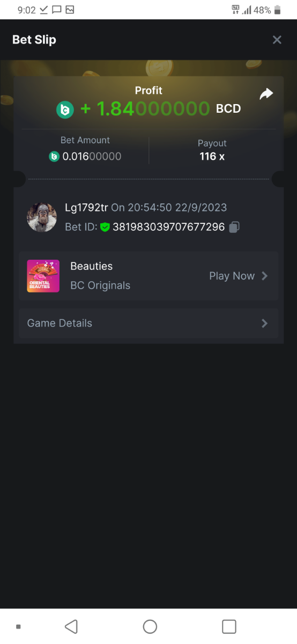The width and height of the screenshot is (297, 644).
Task: Tap the BCD coin icon next to profit
Action: [x=65, y=109]
